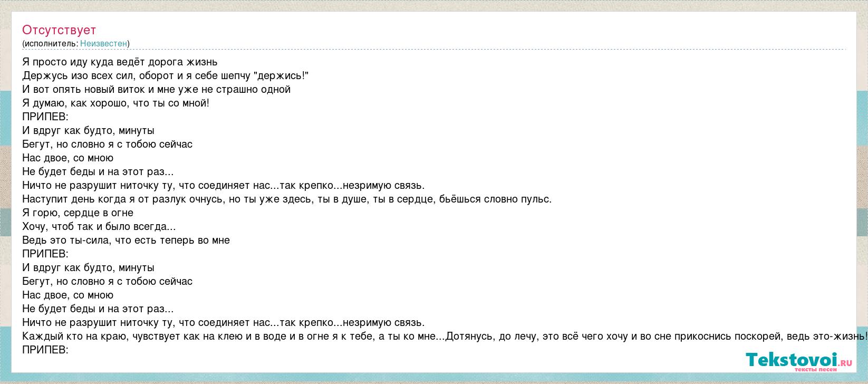Click the long line starting "Каждый кто на краю"
Image resolution: width=868 pixels, height=384 pixels.
tap(445, 337)
